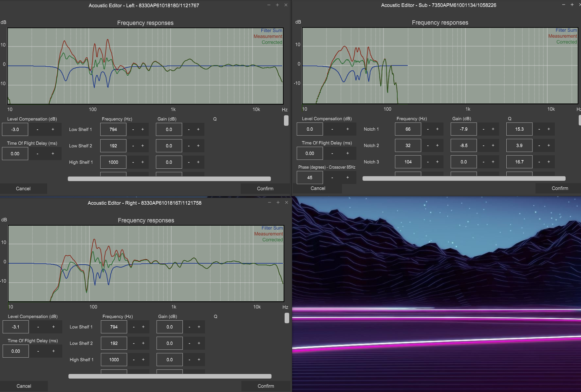Click High Shelf 1 frequency field in Left editor

pos(113,162)
